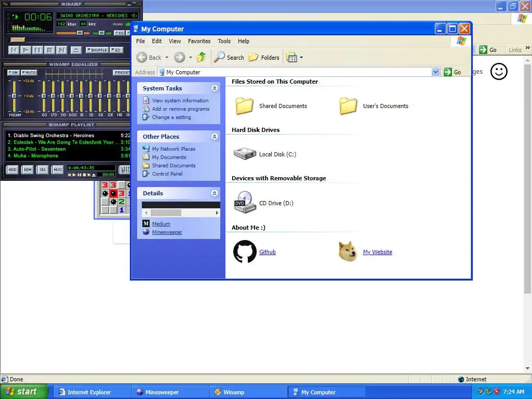This screenshot has width=532, height=399.
Task: Skip to next track in Winamp
Action: tap(61, 50)
